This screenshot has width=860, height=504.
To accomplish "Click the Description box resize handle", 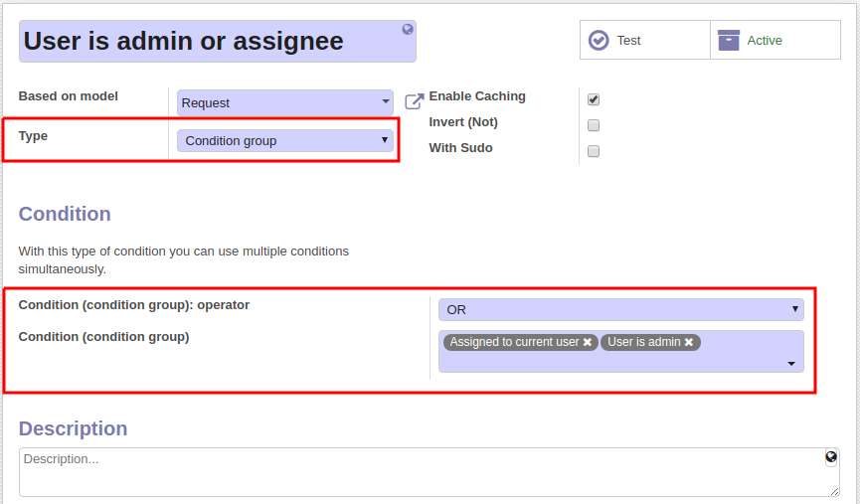I will point(834,491).
